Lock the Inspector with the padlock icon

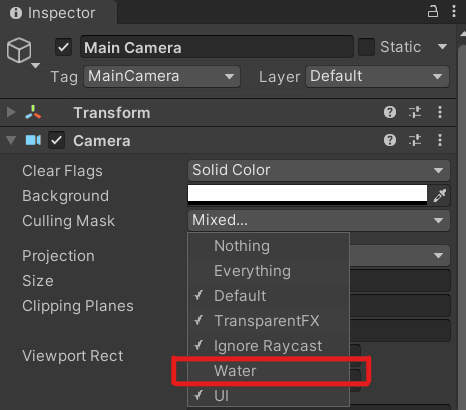(x=433, y=12)
